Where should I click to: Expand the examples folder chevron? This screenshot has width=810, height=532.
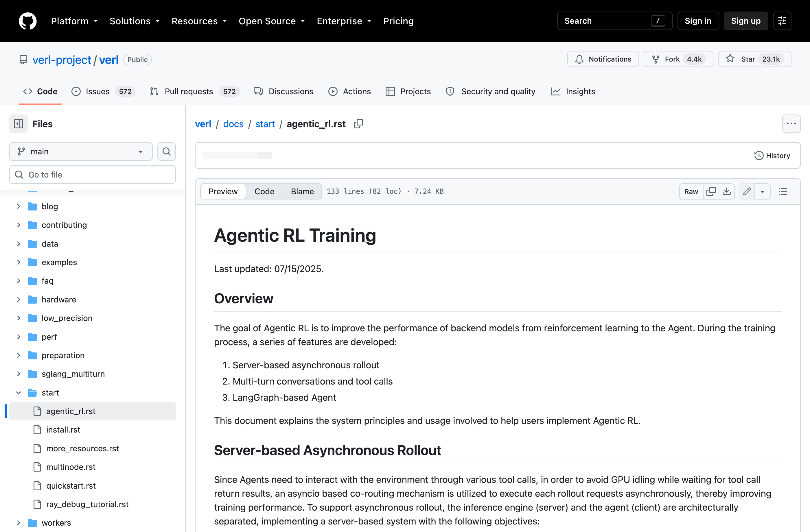pos(19,262)
